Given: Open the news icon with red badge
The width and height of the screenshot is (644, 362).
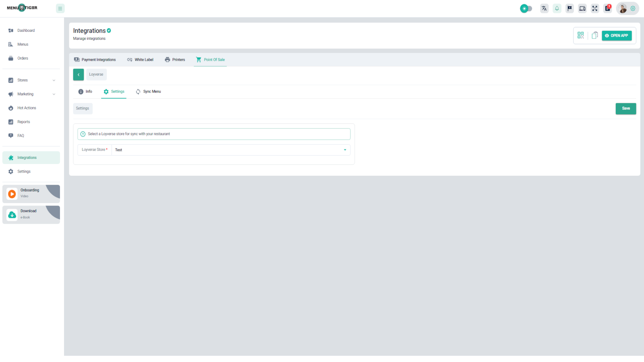Looking at the screenshot, I should (x=608, y=8).
